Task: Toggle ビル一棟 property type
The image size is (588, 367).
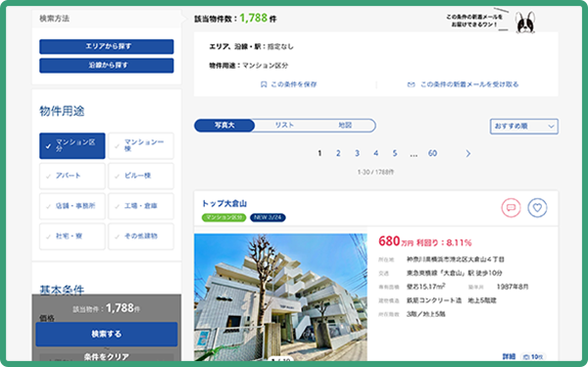Action: point(141,176)
